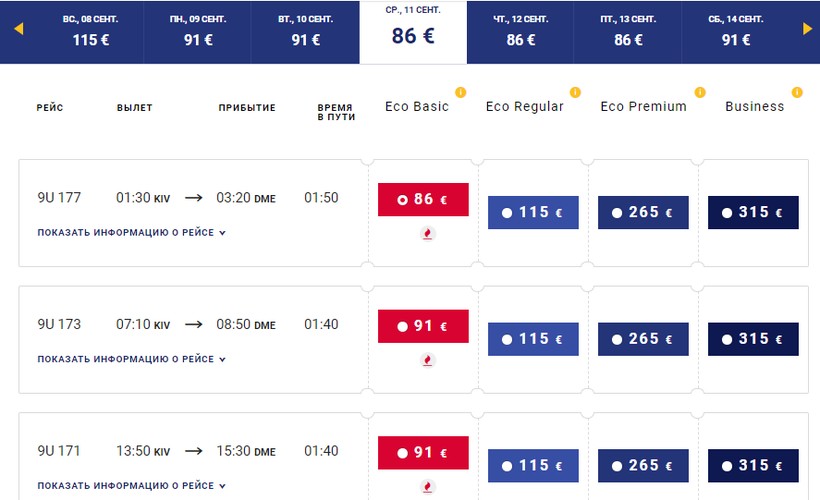Click the previous dates left arrow

(18, 29)
